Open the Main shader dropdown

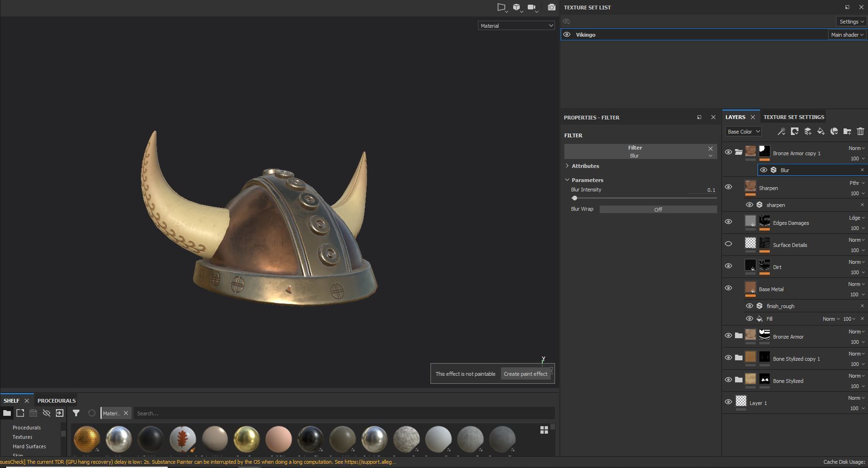click(847, 35)
